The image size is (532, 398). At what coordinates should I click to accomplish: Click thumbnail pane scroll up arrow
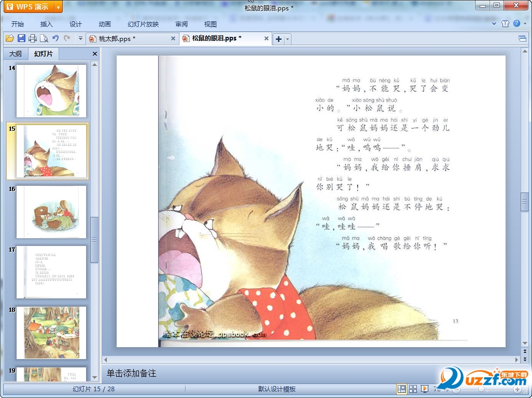95,64
